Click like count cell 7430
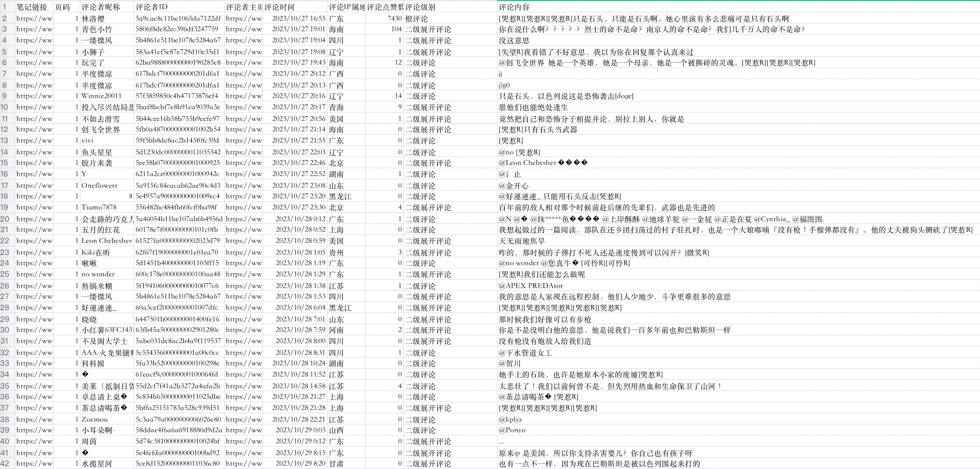The width and height of the screenshot is (980, 469). [384, 18]
